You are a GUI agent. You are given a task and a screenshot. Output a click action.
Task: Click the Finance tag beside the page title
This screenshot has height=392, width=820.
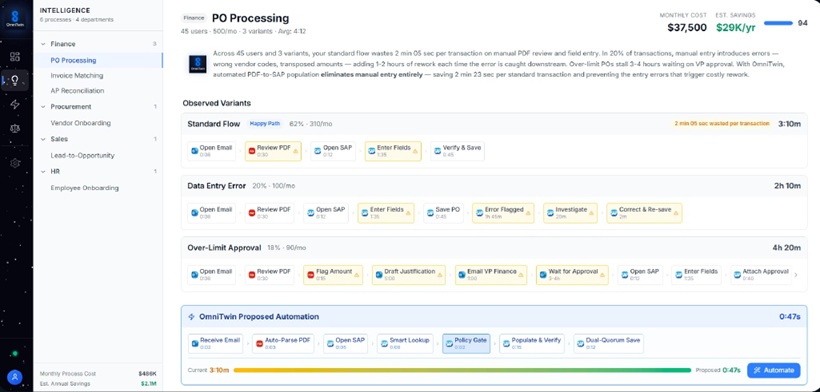(193, 18)
